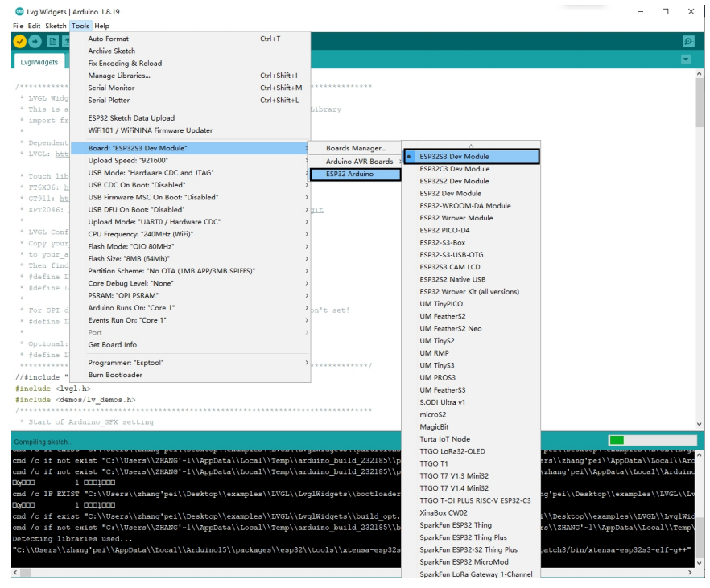
Task: Switch to the LvglWidgets tab
Action: pos(39,61)
